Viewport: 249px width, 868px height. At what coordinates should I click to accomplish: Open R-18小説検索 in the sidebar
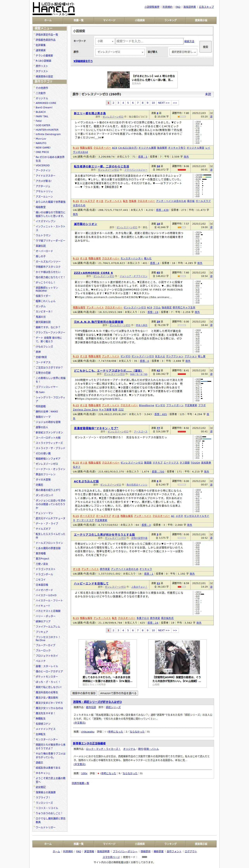coord(43,61)
